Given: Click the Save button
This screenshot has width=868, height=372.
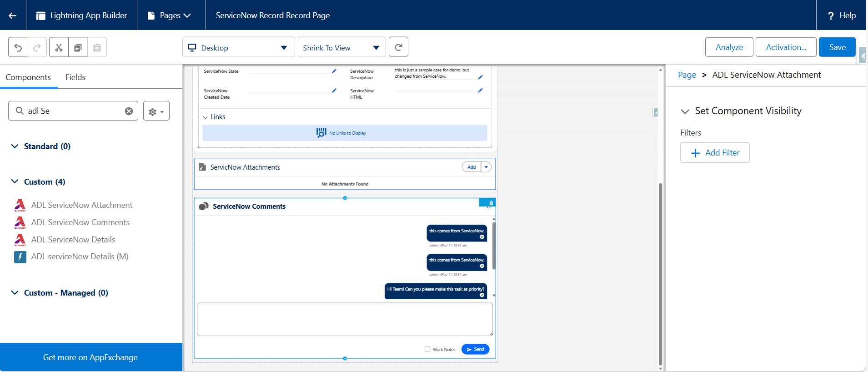Looking at the screenshot, I should [837, 47].
